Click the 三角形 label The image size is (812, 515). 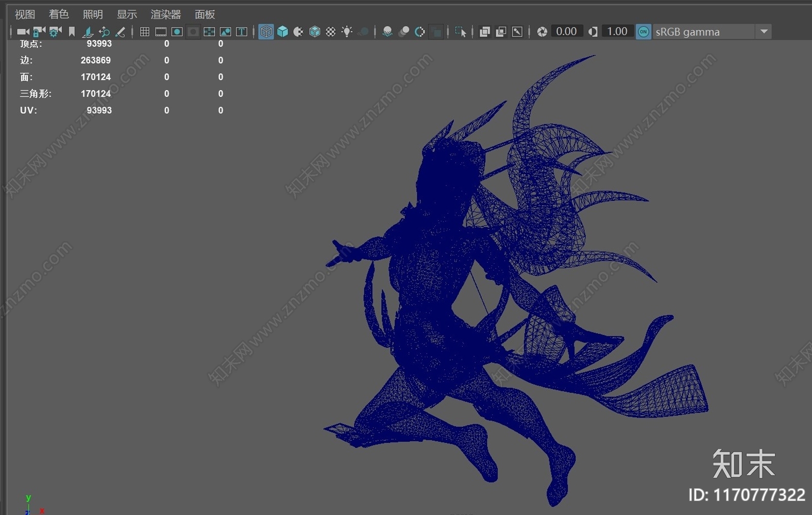click(x=36, y=94)
